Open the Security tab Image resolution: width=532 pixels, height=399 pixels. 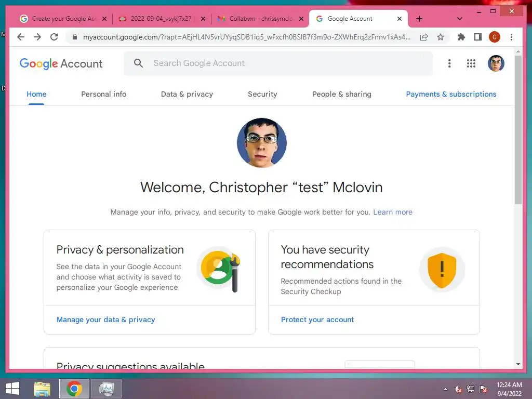262,95
